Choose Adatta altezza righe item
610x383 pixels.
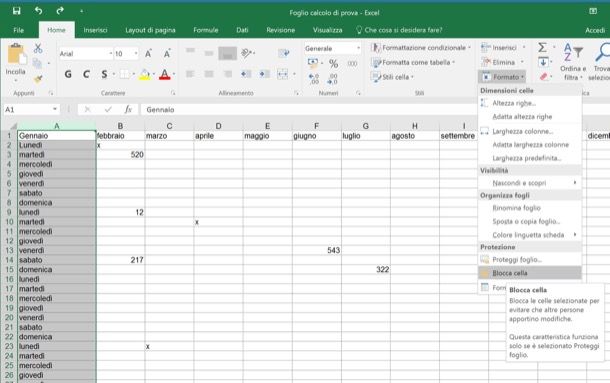pos(530,117)
